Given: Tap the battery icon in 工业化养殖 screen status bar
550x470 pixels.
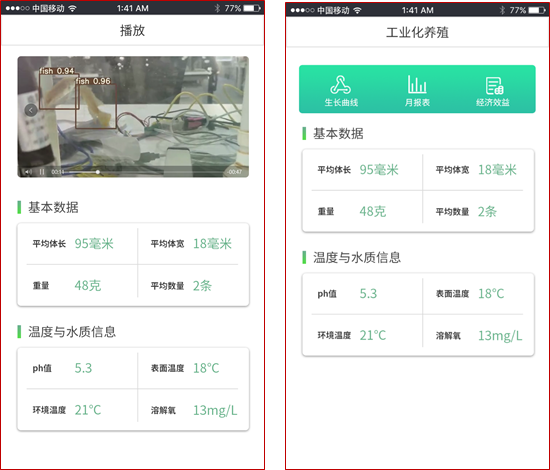Looking at the screenshot, I should [537, 10].
